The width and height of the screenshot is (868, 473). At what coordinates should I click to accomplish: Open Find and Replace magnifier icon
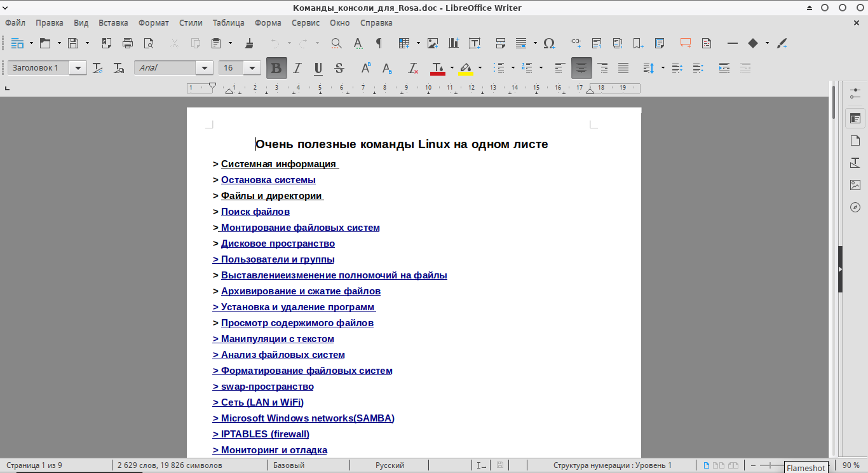pyautogui.click(x=336, y=43)
